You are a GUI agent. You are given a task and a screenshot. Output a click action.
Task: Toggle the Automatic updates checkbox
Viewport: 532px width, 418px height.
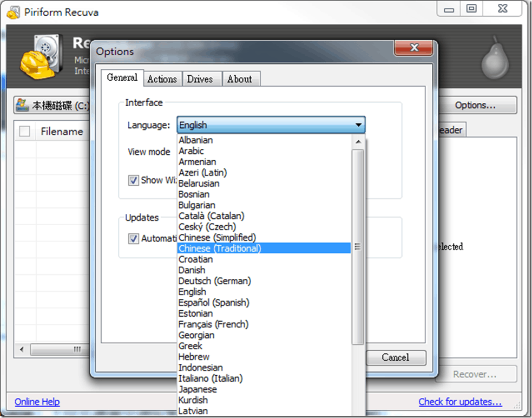(x=133, y=238)
